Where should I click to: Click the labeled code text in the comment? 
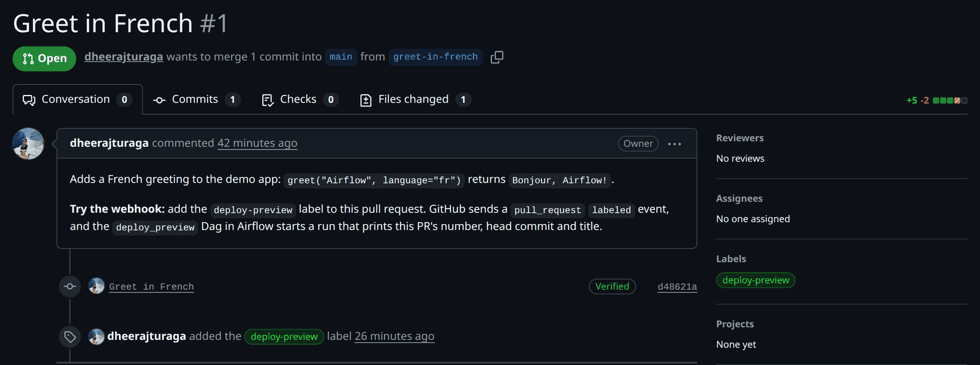coord(611,210)
